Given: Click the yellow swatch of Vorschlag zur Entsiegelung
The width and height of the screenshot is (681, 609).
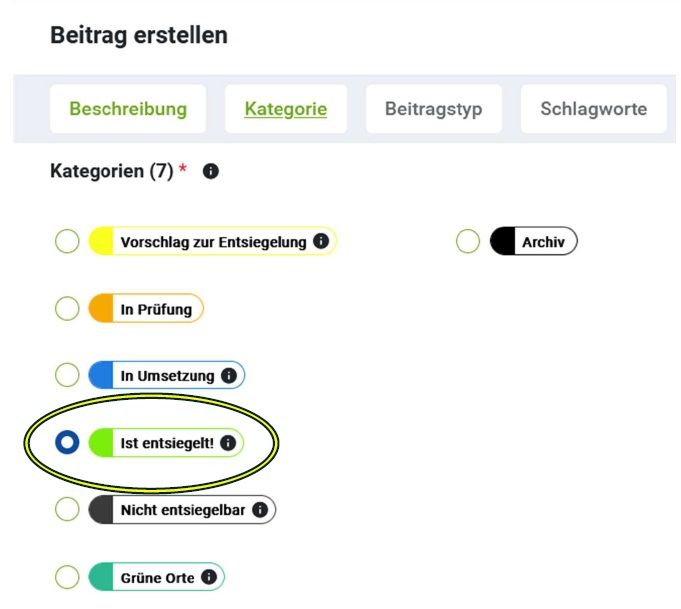Looking at the screenshot, I should [x=100, y=241].
